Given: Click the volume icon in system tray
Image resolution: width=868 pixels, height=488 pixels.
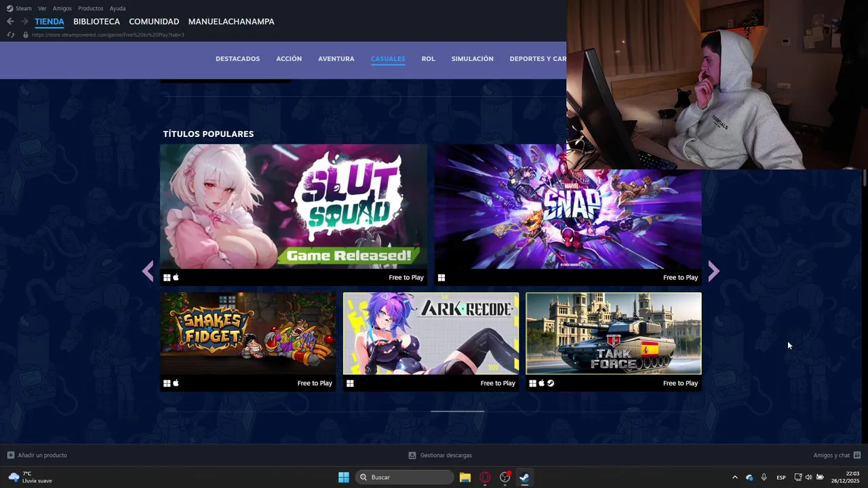Looking at the screenshot, I should (x=808, y=477).
